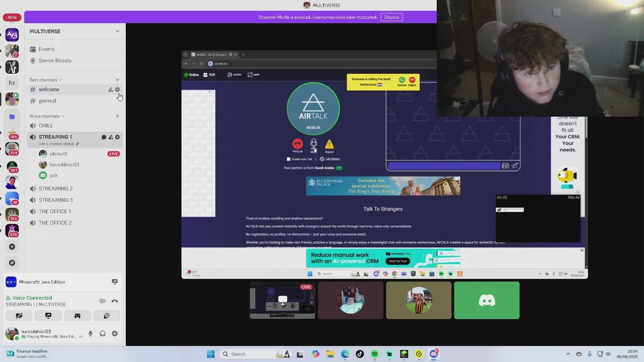This screenshot has width=644, height=362.
Task: Open User Settings gear
Action: [115, 334]
